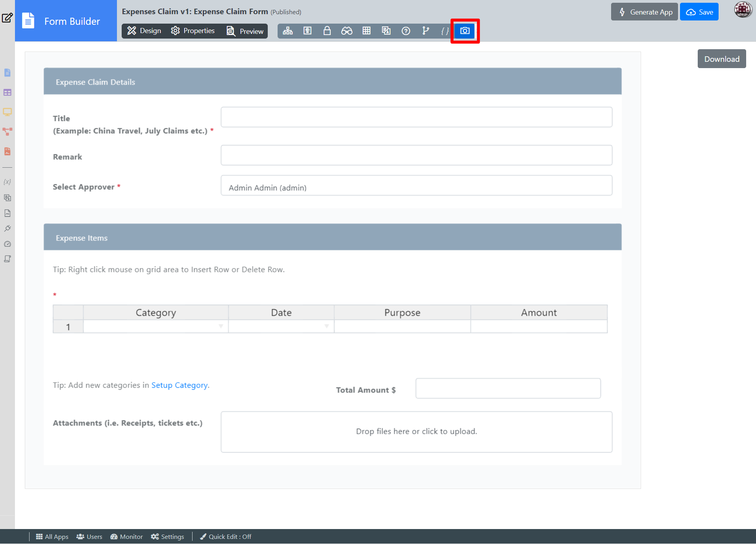Click the padlock permission icon

tap(327, 31)
